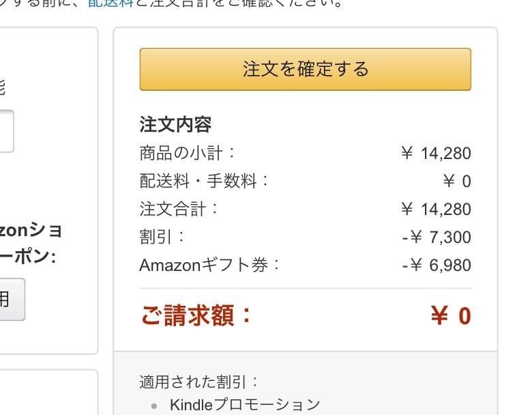Select the ご請求額 label in red
Viewport: 532px width, 415px height.
click(196, 315)
